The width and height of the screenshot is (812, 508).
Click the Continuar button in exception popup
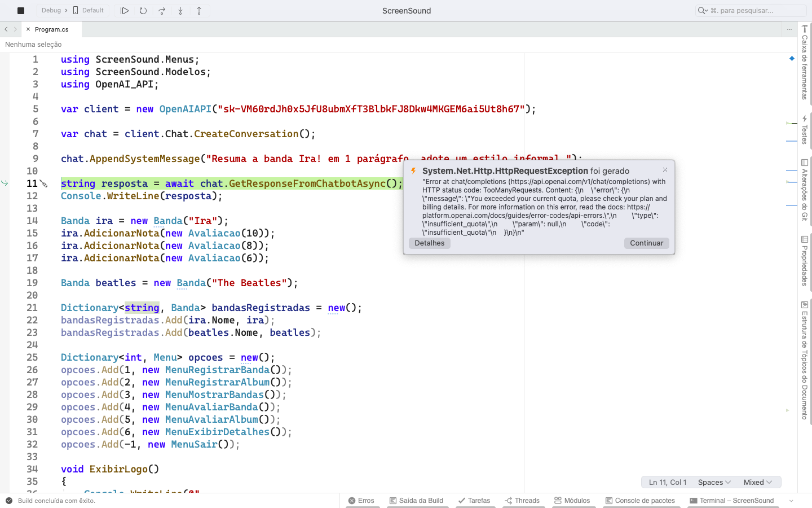[x=647, y=243]
